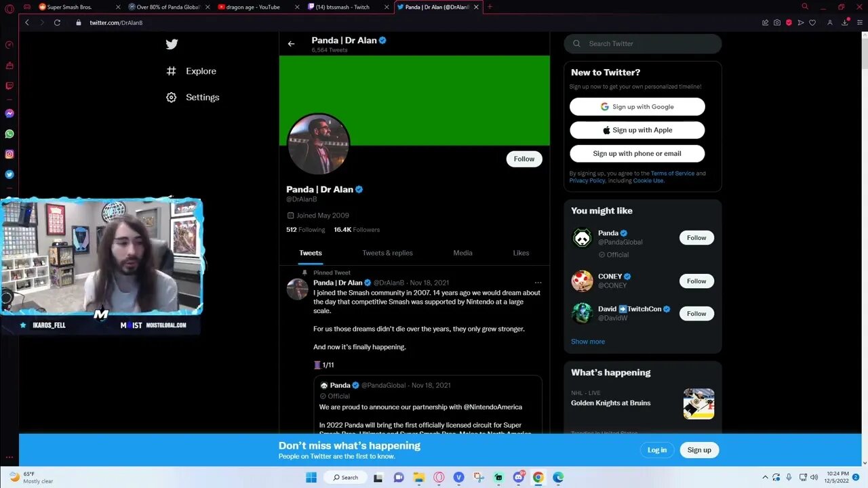This screenshot has width=868, height=488.
Task: Open the Windows Start menu
Action: 311,477
